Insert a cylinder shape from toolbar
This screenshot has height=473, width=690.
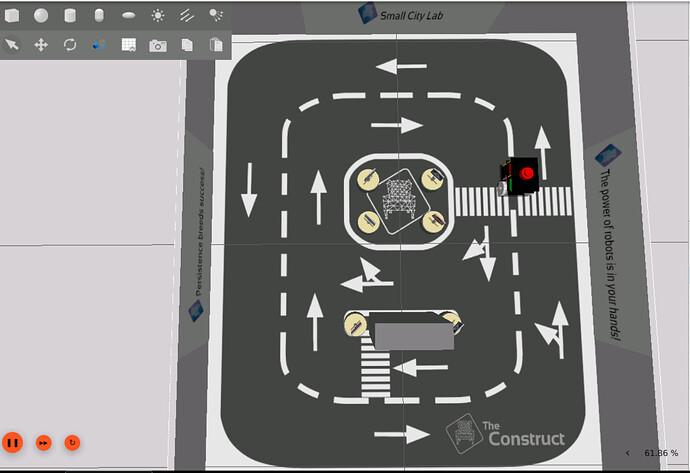click(x=70, y=15)
